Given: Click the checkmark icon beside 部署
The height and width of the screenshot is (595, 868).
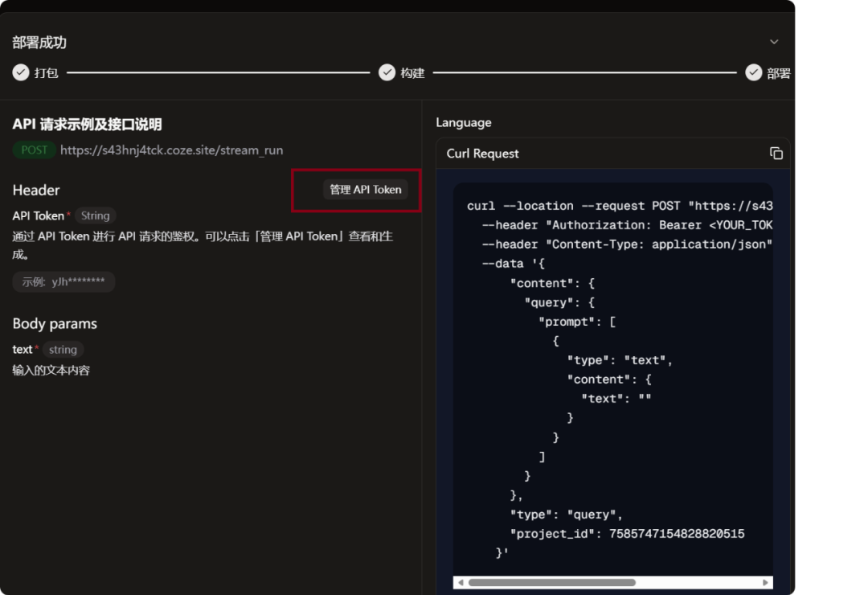Looking at the screenshot, I should point(753,73).
